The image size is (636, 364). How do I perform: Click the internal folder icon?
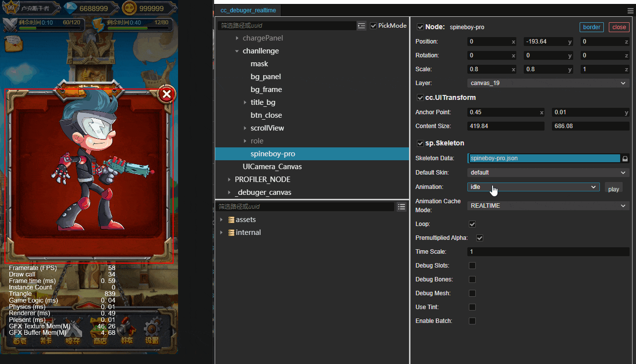point(231,232)
